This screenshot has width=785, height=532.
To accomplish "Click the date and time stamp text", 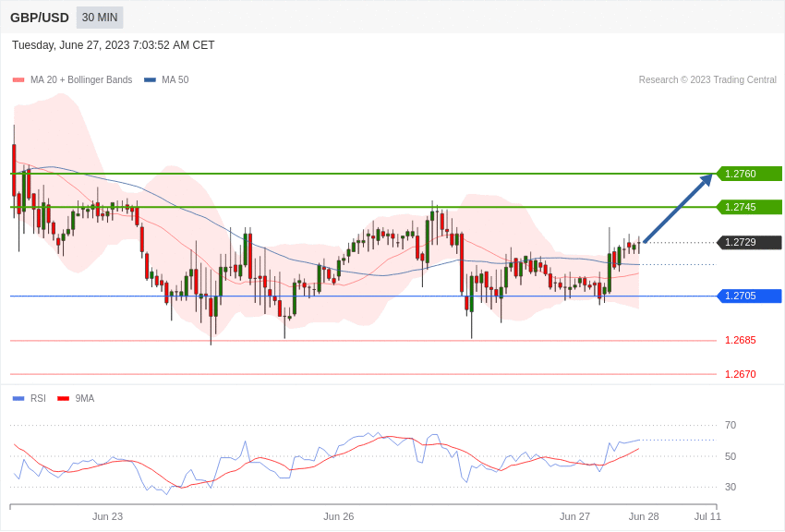I will (x=114, y=45).
